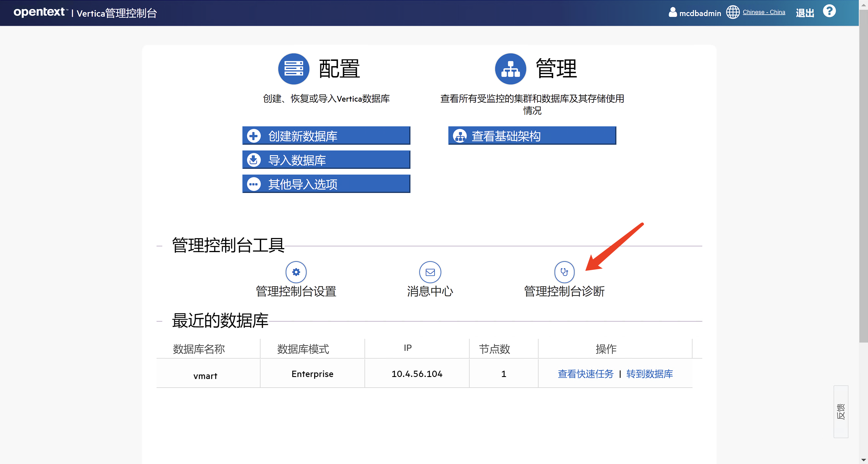Click the mcdbadmin user icon
Image resolution: width=868 pixels, height=464 pixels.
[673, 12]
